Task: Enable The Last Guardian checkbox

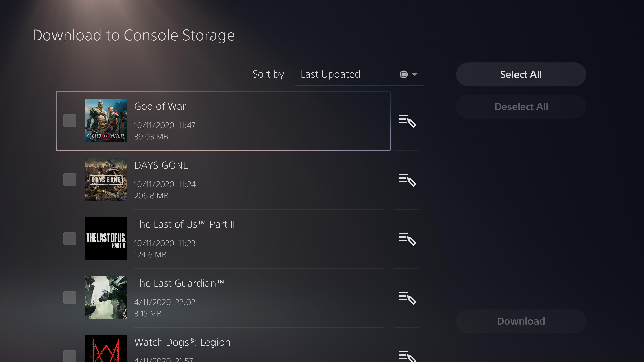Action: click(x=69, y=297)
